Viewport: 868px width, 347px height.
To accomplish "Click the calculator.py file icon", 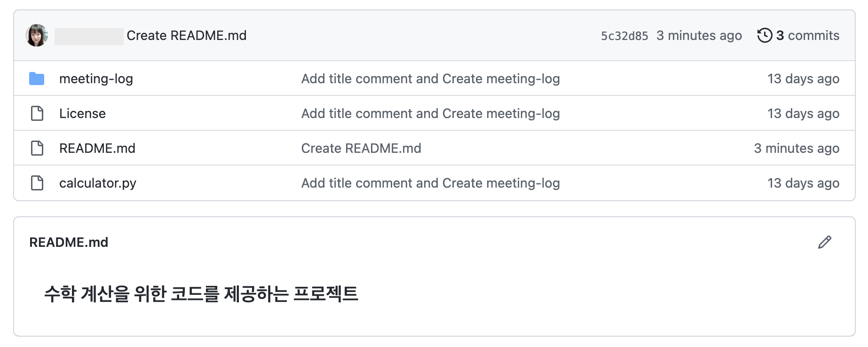I will pyautogui.click(x=37, y=183).
